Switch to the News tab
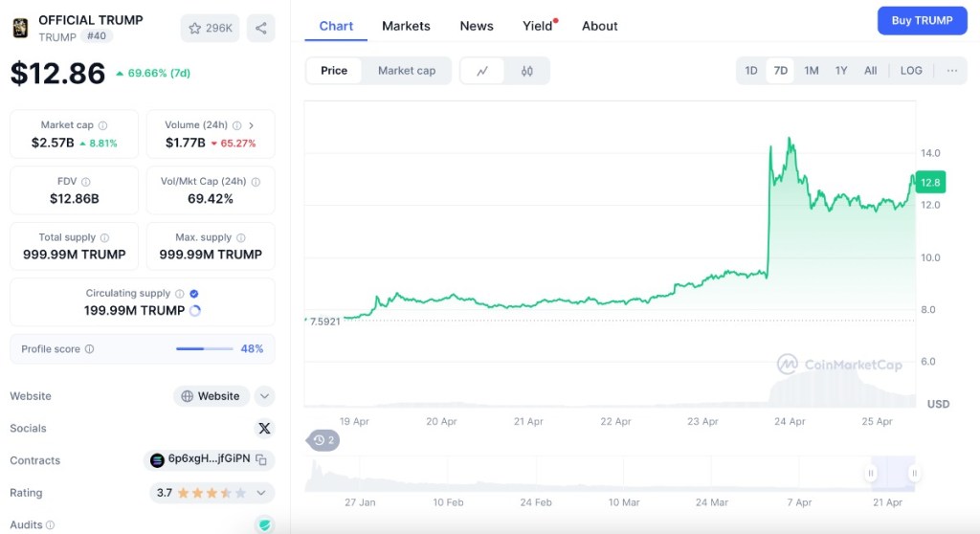This screenshot has width=980, height=534. click(x=477, y=26)
